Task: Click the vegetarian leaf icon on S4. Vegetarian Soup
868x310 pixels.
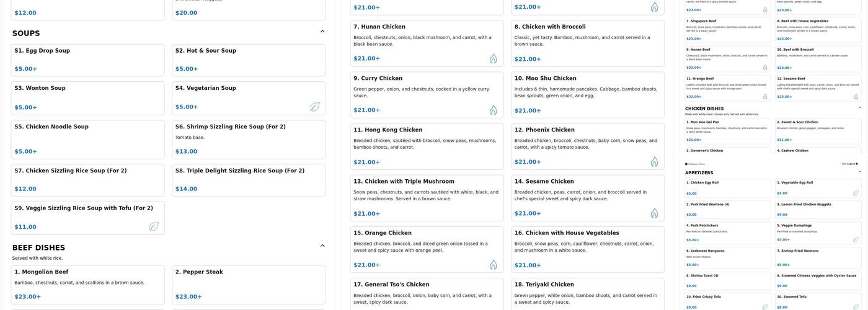Action: 315,107
